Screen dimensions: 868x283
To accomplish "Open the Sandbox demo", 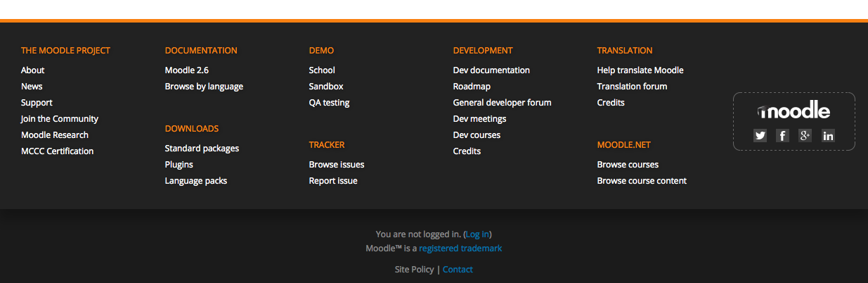I will click(x=326, y=87).
